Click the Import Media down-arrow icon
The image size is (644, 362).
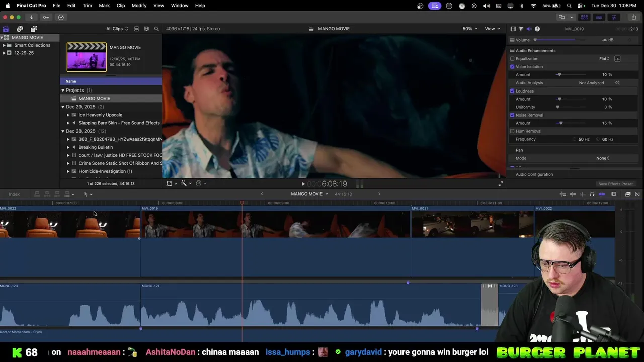[x=31, y=17]
